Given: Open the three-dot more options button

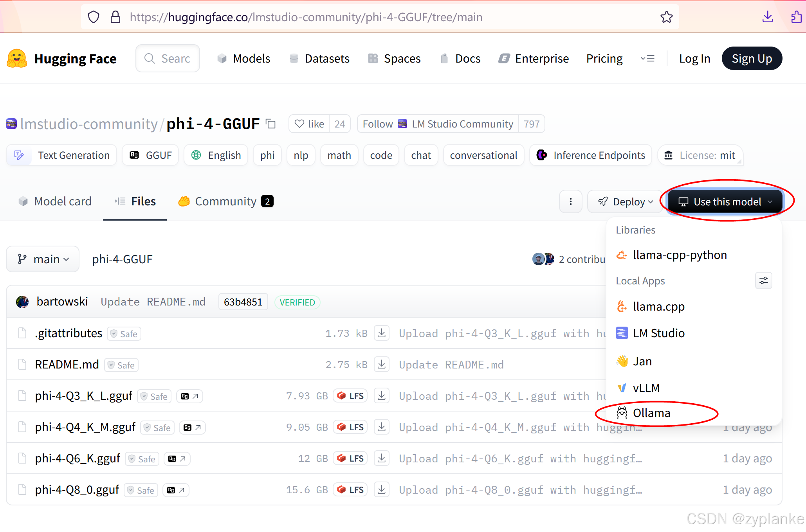Looking at the screenshot, I should (x=571, y=201).
